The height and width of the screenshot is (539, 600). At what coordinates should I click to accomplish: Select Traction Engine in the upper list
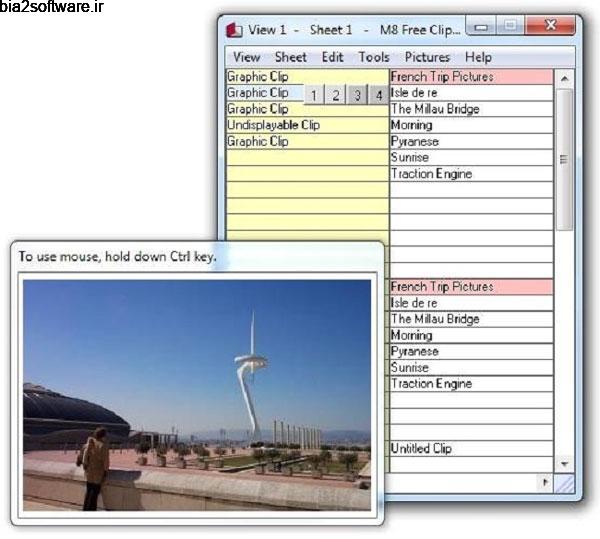point(431,174)
